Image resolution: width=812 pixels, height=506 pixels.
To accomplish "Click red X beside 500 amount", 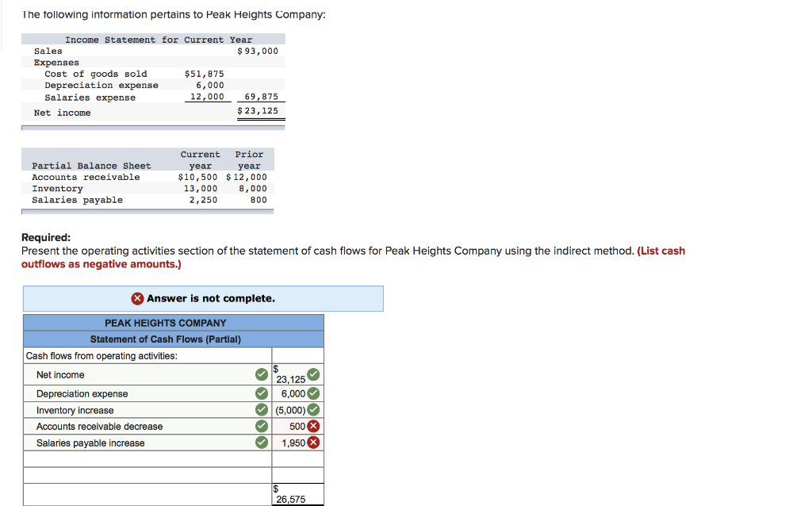I will [313, 426].
